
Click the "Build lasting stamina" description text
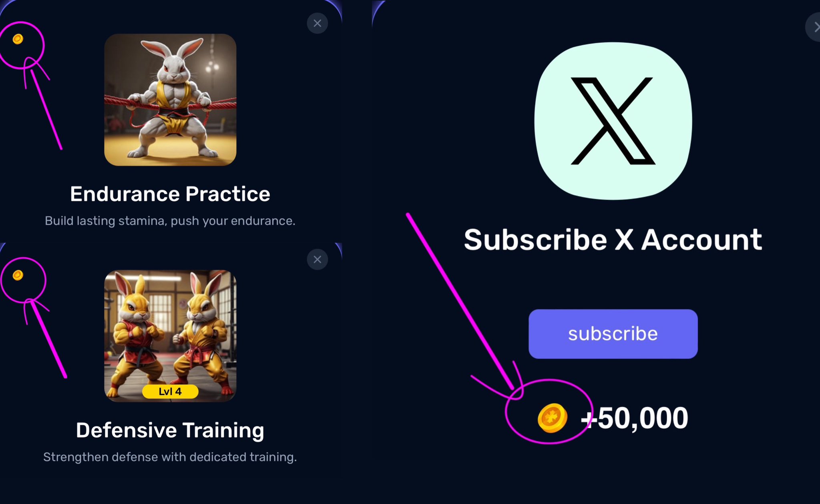(170, 221)
